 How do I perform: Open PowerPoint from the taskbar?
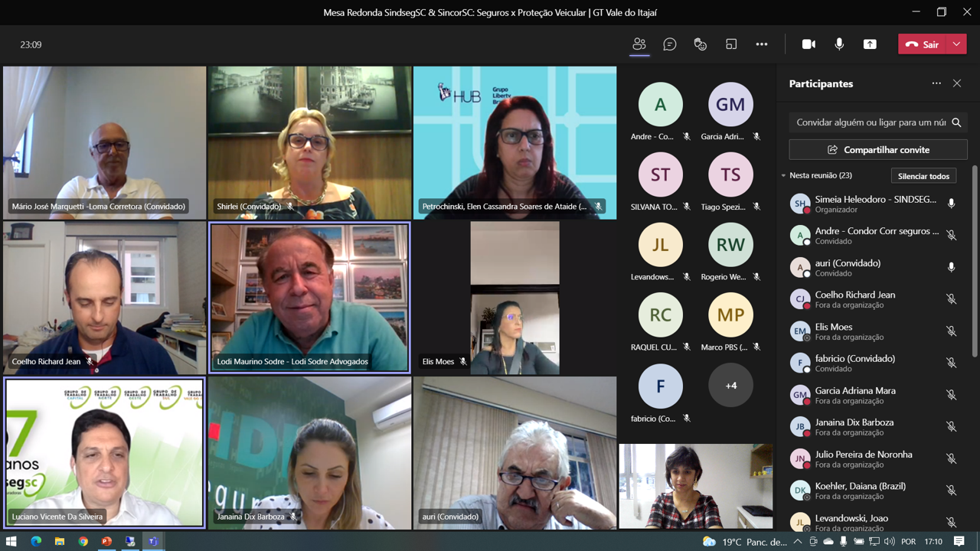pyautogui.click(x=106, y=541)
